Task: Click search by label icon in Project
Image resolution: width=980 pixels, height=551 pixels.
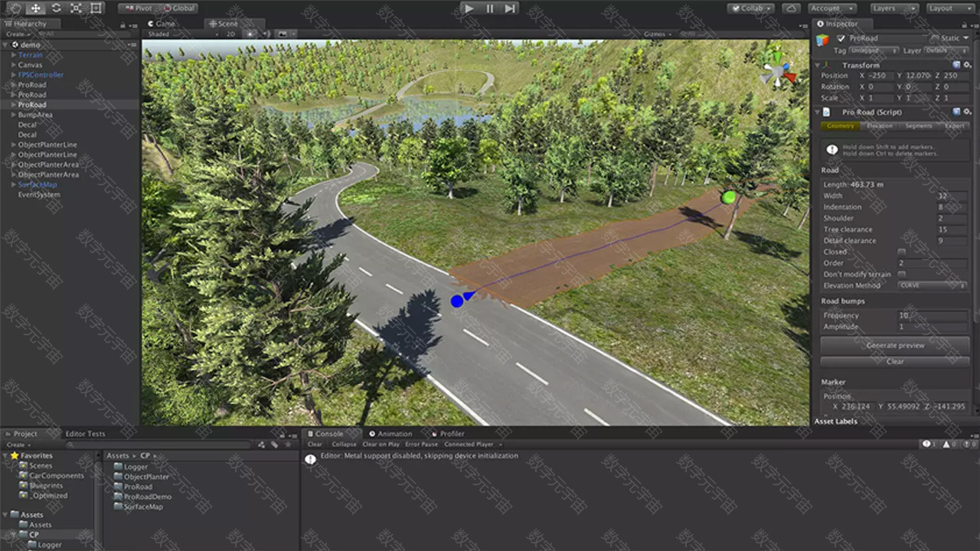Action: [x=274, y=444]
